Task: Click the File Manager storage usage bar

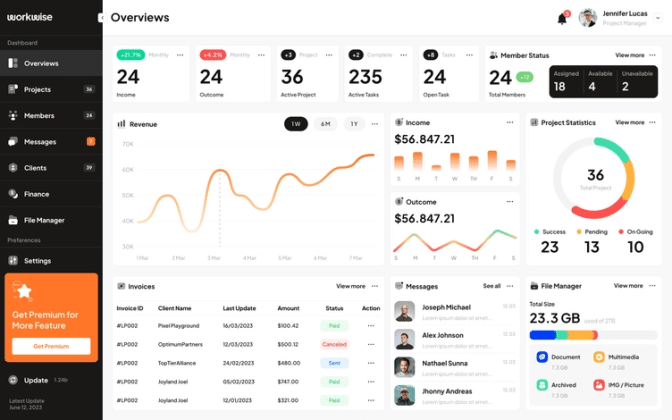Action: click(592, 335)
